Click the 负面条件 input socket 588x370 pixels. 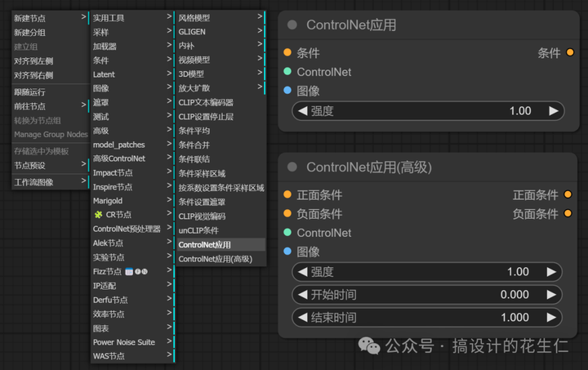coord(287,213)
